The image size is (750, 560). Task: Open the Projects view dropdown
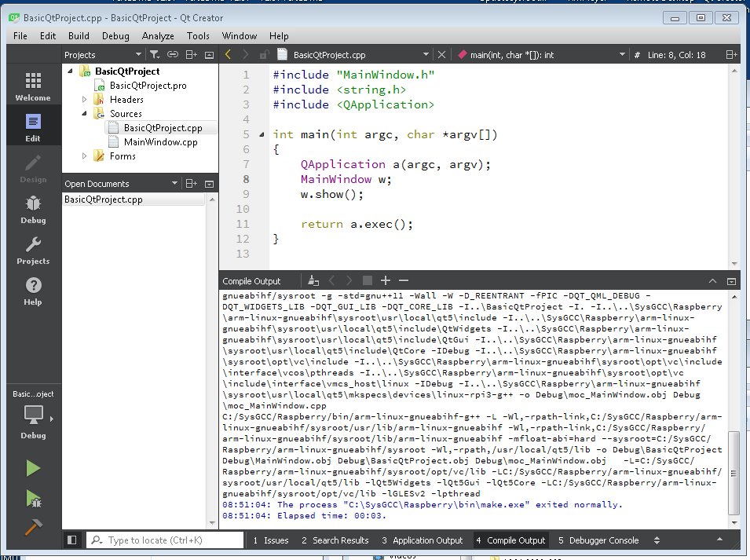pos(138,54)
